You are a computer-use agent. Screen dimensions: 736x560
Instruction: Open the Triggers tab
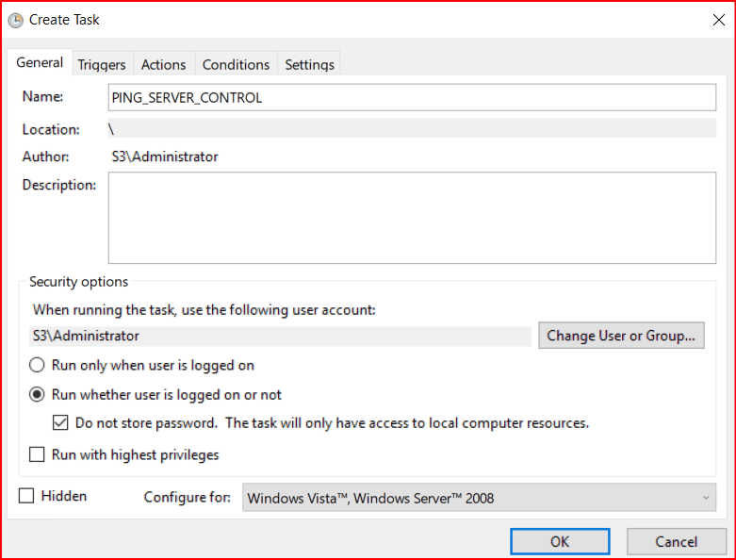tap(102, 64)
